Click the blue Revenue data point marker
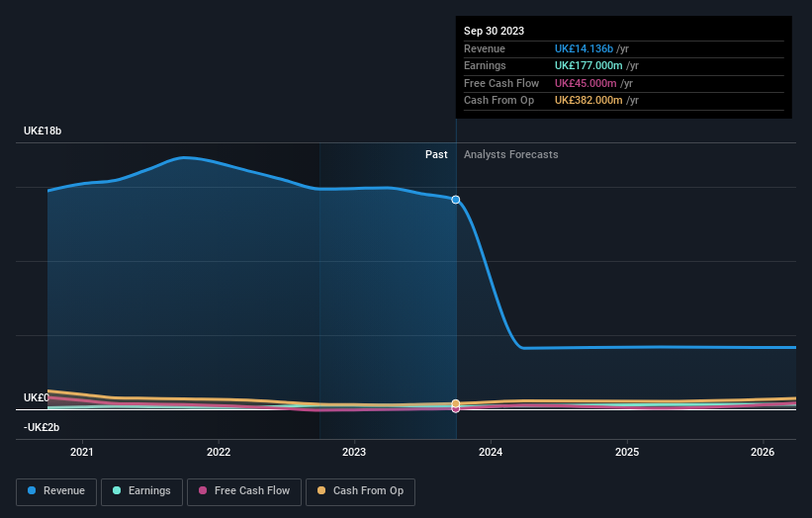The height and width of the screenshot is (518, 812). click(456, 200)
